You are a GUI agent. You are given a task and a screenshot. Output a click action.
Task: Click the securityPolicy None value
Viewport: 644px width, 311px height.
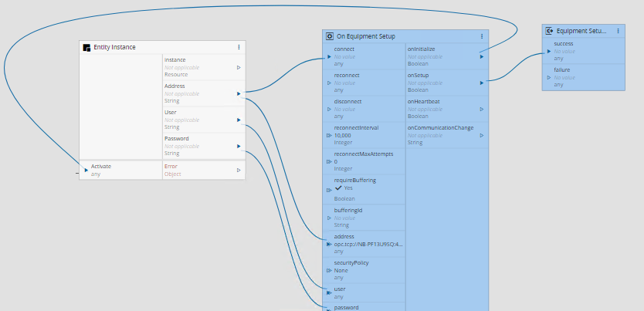[341, 270]
